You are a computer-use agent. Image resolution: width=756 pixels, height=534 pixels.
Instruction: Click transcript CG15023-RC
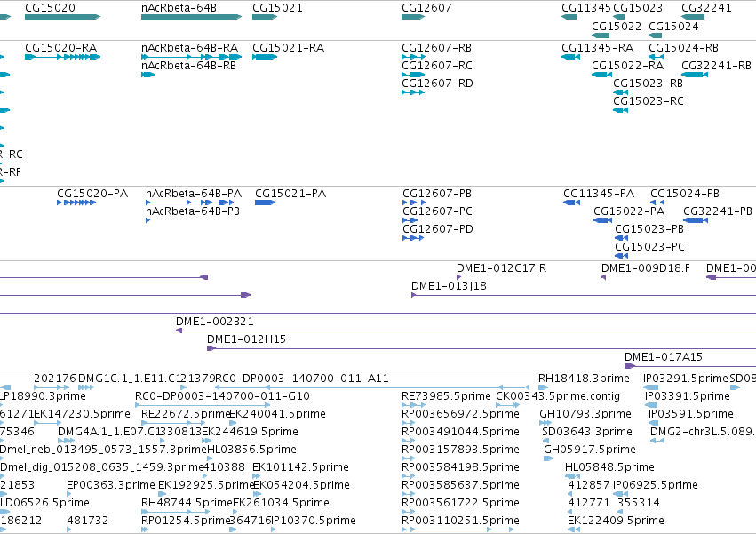click(x=620, y=110)
